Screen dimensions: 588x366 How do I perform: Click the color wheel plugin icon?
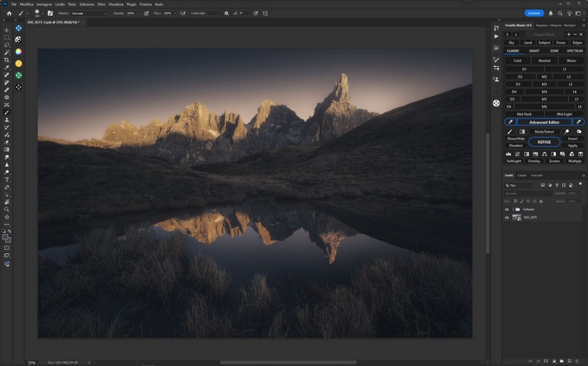click(18, 52)
